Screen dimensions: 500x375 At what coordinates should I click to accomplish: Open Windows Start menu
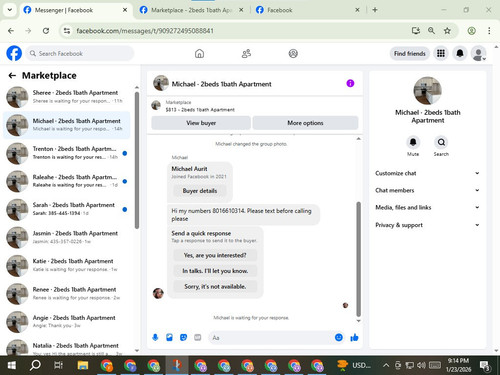12,366
